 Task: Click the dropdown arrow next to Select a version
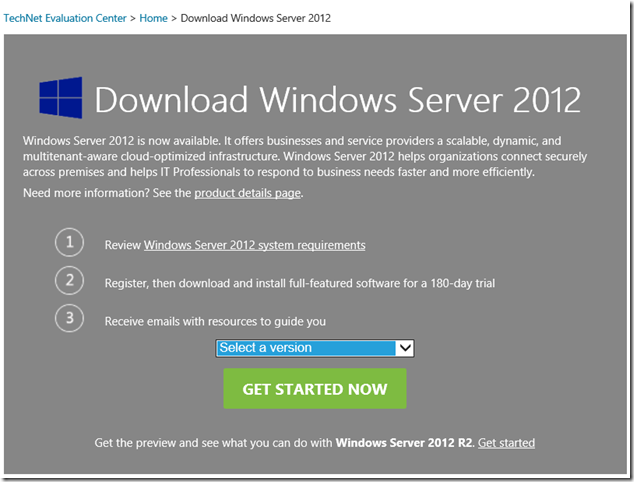[x=405, y=348]
